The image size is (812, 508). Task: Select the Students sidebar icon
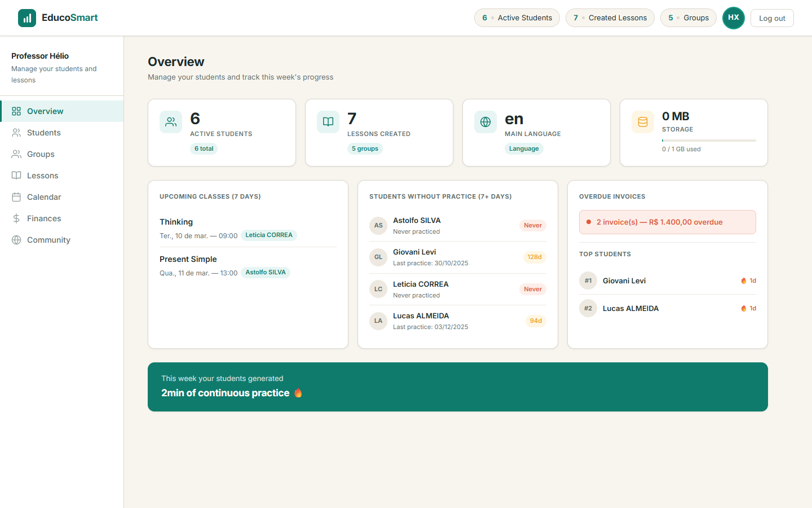pos(17,133)
